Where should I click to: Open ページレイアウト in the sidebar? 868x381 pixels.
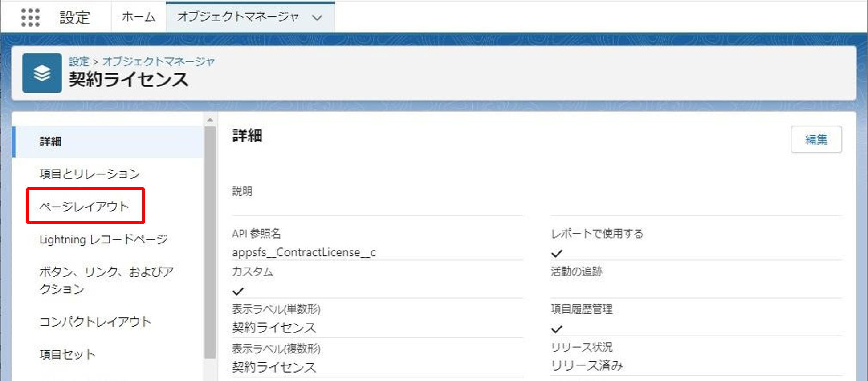[x=85, y=206]
